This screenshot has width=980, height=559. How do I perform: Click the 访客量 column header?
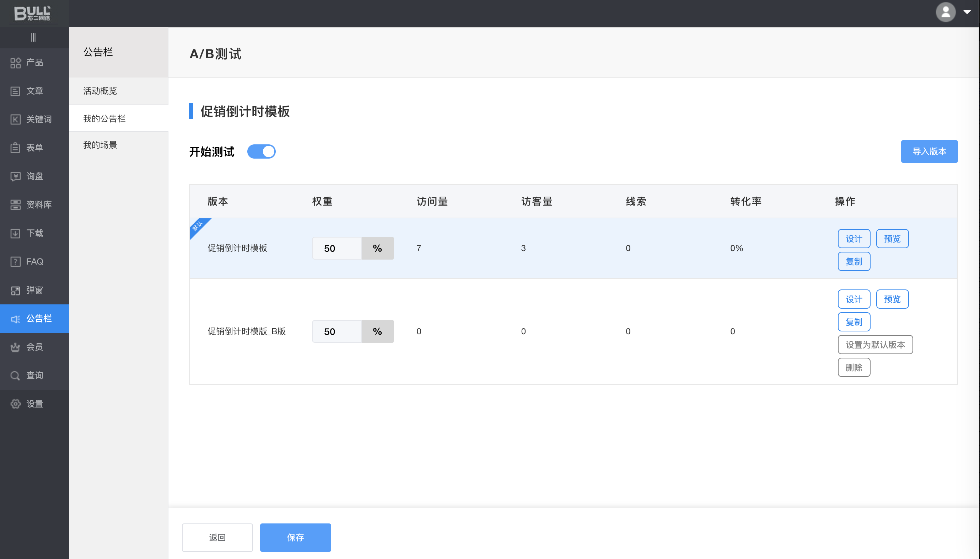click(537, 202)
